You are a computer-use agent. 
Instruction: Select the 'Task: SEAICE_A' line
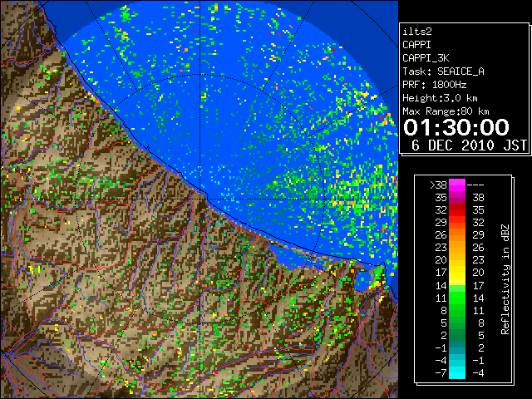443,71
